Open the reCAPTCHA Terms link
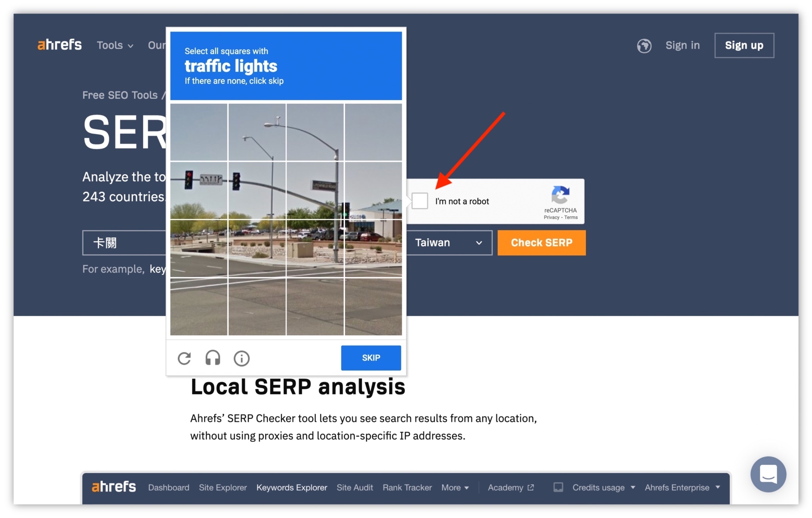The image size is (812, 518). [x=571, y=217]
